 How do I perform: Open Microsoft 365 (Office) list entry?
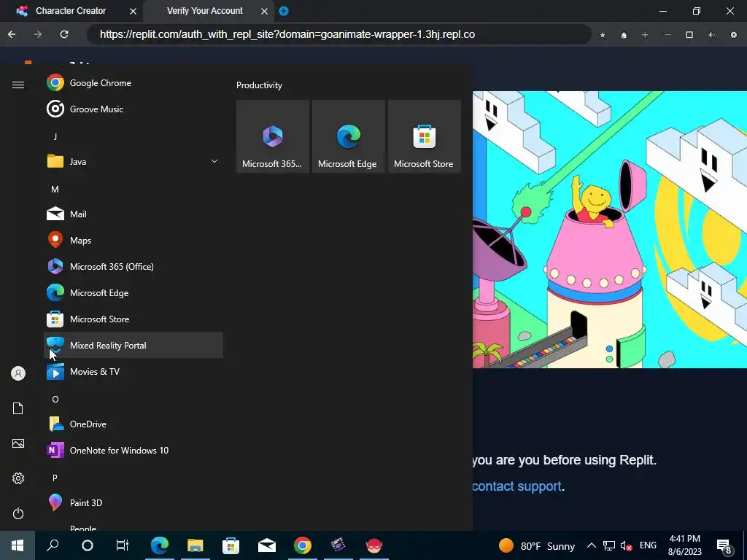[133, 267]
